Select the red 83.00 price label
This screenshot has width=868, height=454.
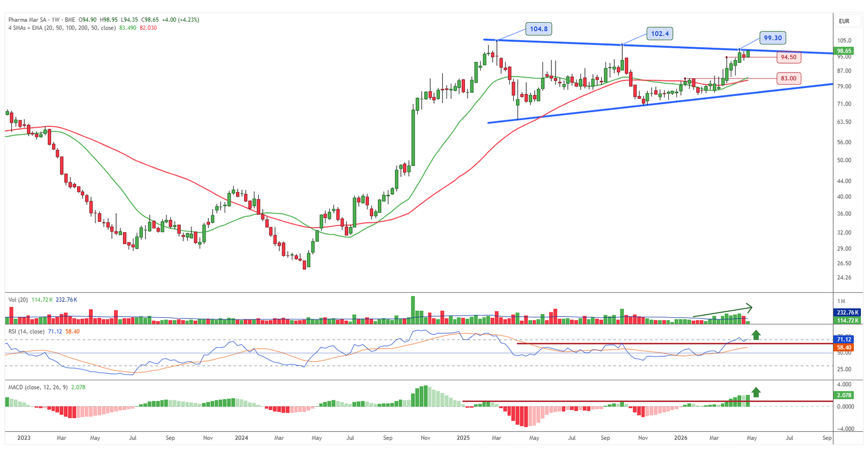coord(788,79)
